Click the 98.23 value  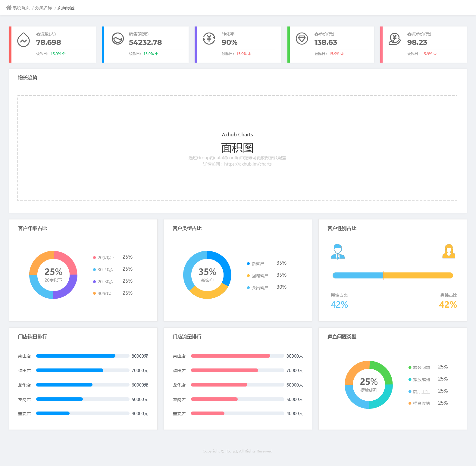417,42
